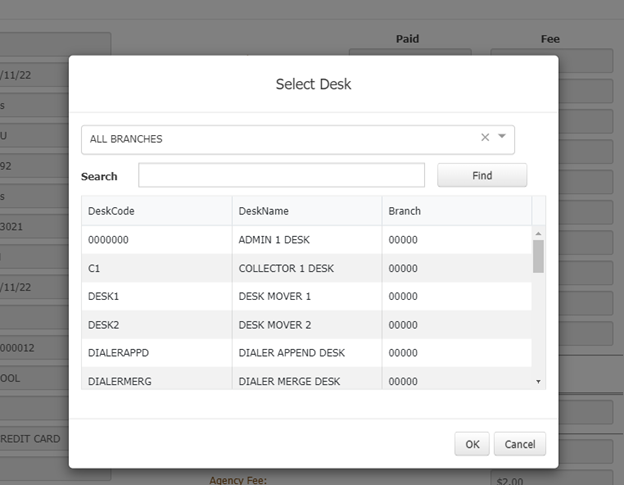624x485 pixels.
Task: Select DESK MOVER 2 name cell
Action: point(307,325)
